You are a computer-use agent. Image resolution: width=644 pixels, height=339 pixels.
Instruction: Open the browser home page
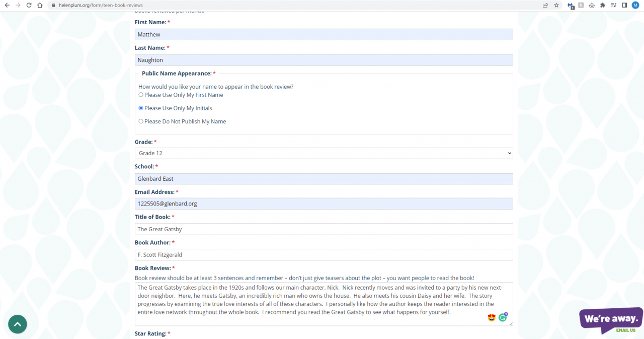click(x=40, y=5)
